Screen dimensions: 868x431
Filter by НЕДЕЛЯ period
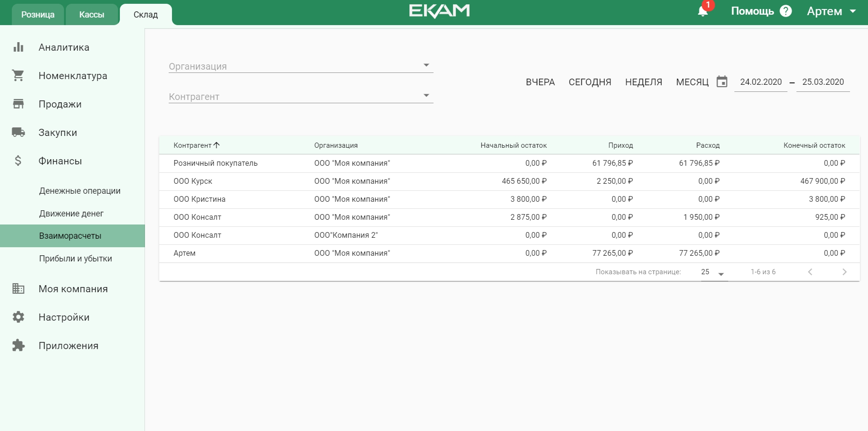pyautogui.click(x=643, y=82)
